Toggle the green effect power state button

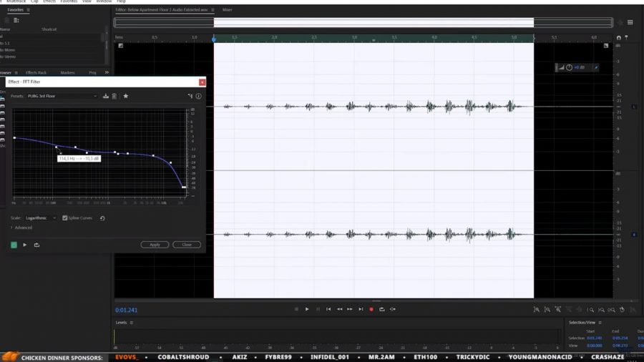click(x=14, y=245)
